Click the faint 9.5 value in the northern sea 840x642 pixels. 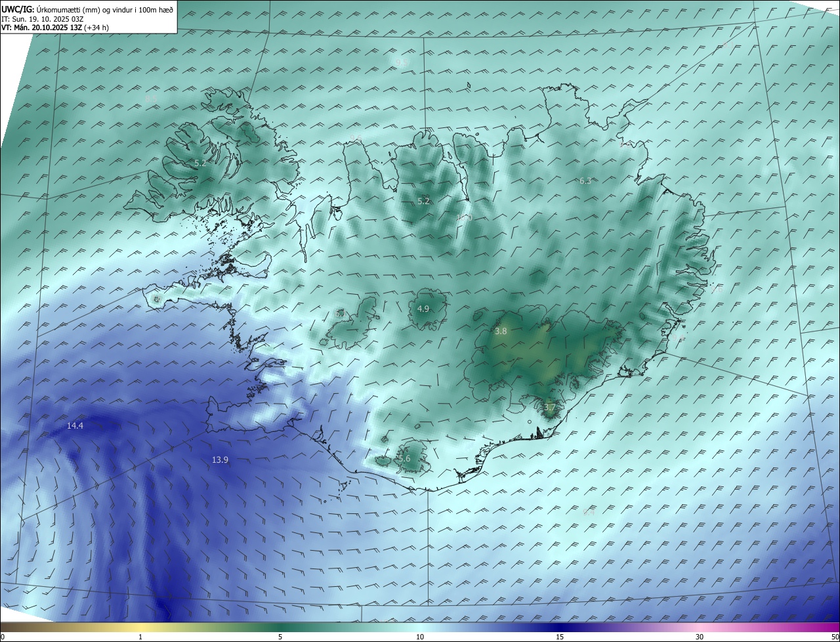[x=401, y=62]
